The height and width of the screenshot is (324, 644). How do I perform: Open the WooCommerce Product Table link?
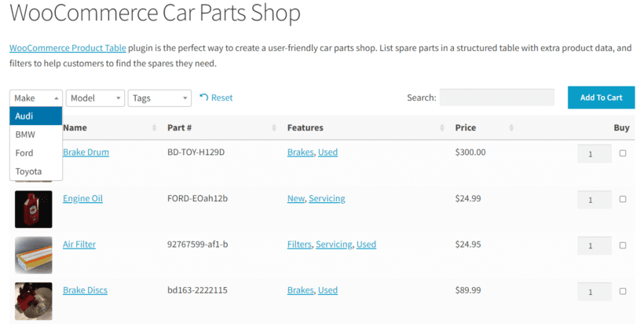68,48
